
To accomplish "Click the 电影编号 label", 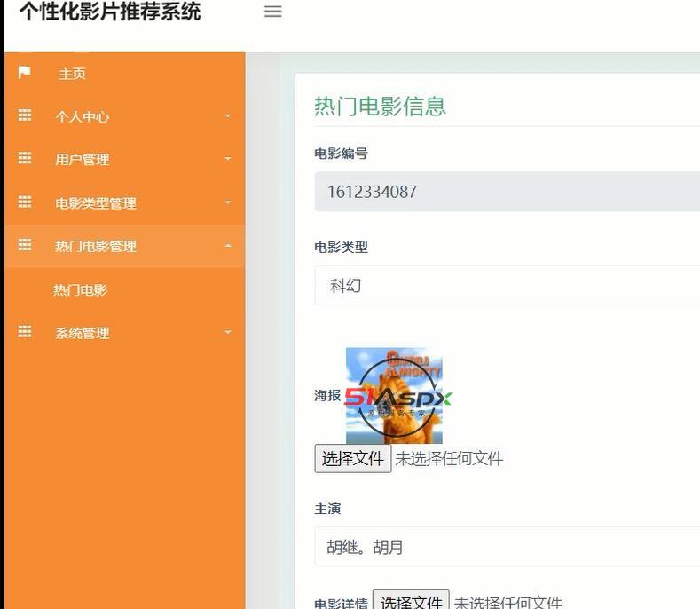I will pos(341,154).
